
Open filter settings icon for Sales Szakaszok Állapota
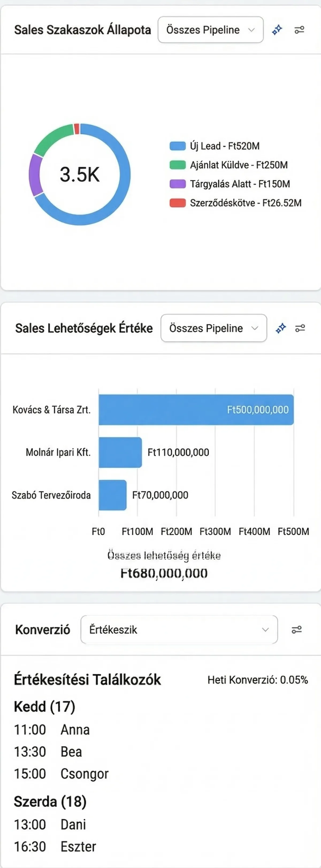(x=299, y=30)
